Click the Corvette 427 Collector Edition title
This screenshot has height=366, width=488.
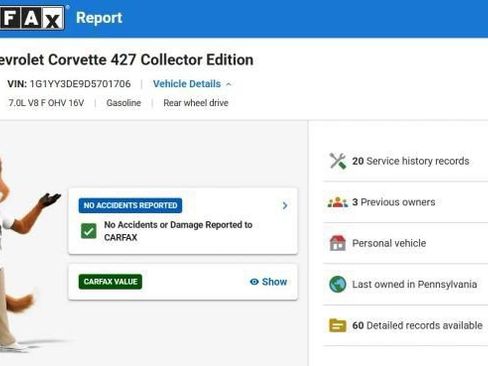(126, 60)
